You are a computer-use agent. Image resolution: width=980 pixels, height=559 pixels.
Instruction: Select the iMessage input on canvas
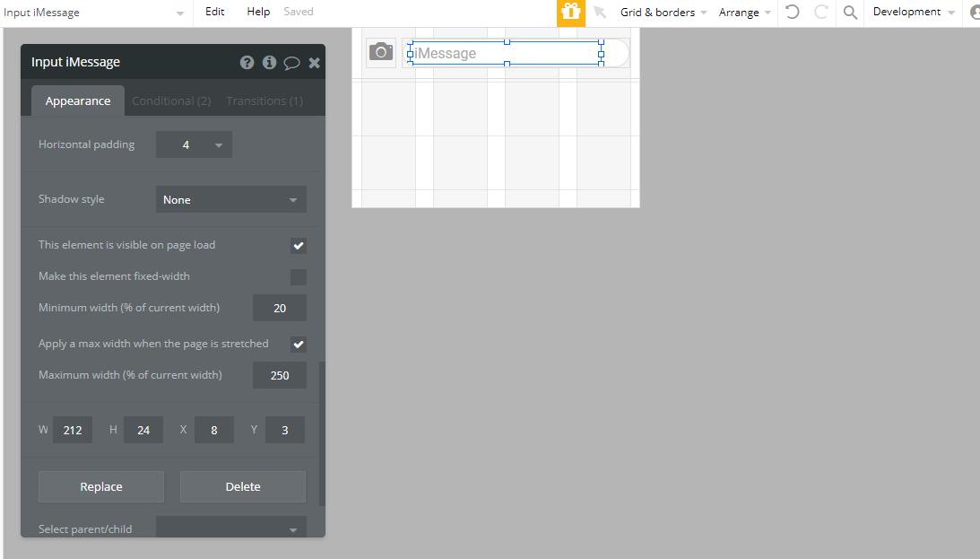506,53
